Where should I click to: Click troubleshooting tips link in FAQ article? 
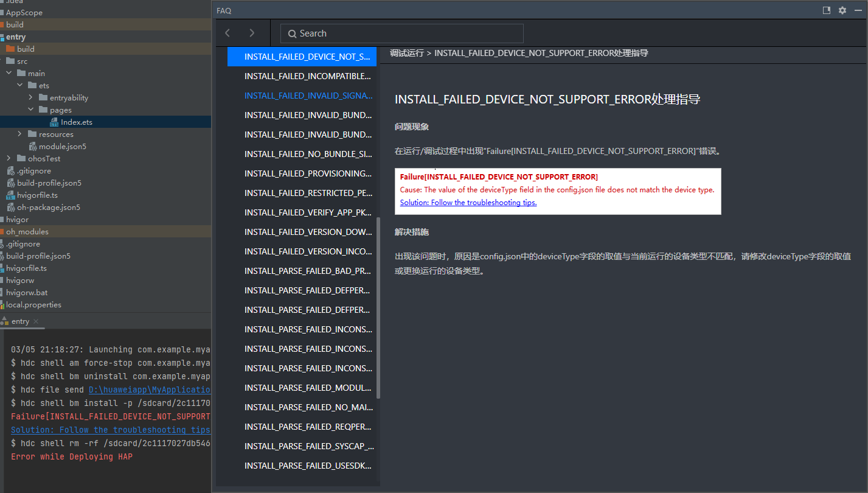pyautogui.click(x=468, y=203)
